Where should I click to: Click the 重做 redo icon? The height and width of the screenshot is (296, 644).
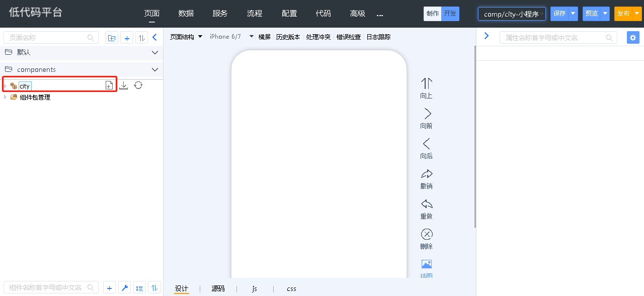(426, 204)
